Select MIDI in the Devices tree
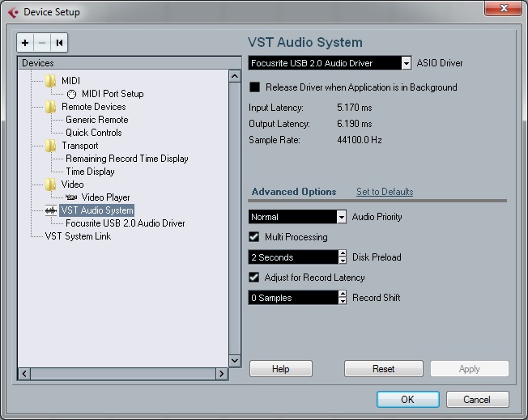The height and width of the screenshot is (420, 528). tap(70, 81)
